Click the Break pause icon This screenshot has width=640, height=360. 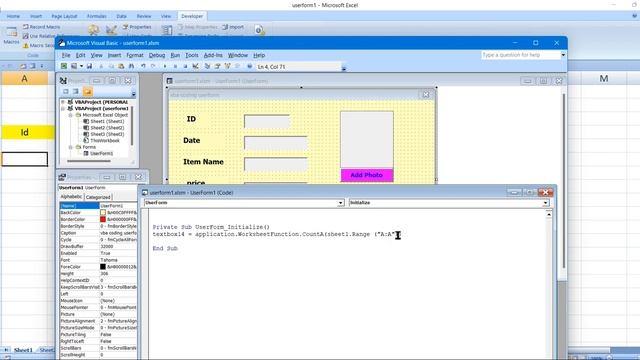[175, 66]
